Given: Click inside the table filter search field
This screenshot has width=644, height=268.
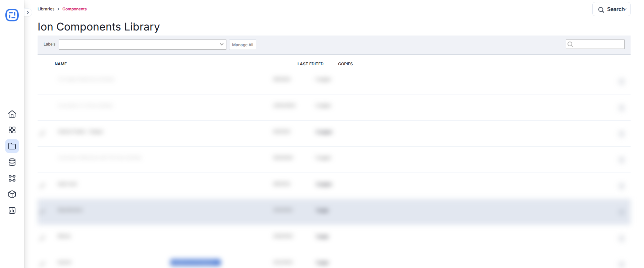Looking at the screenshot, I should pos(595,44).
